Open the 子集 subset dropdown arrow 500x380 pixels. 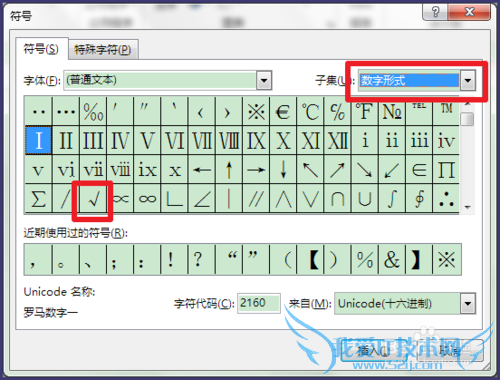468,80
